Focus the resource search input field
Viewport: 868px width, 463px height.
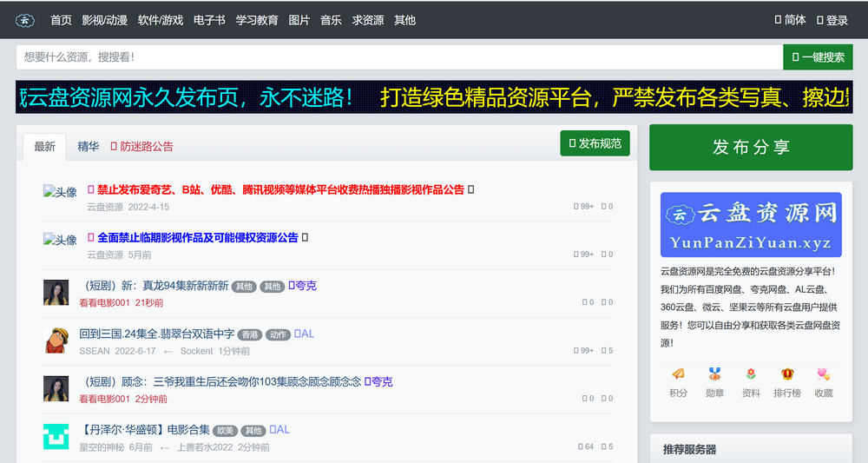click(x=399, y=57)
